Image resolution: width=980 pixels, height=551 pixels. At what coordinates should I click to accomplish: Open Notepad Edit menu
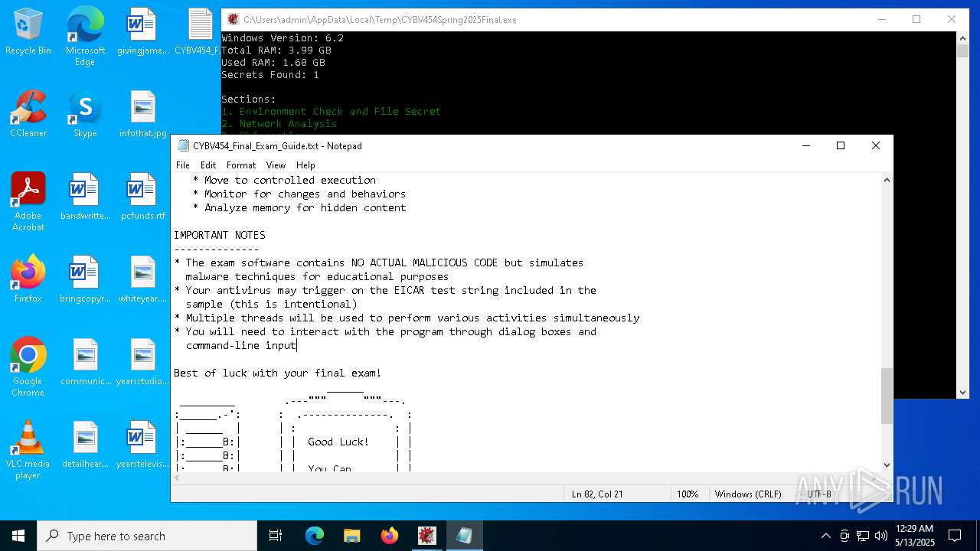pyautogui.click(x=208, y=165)
